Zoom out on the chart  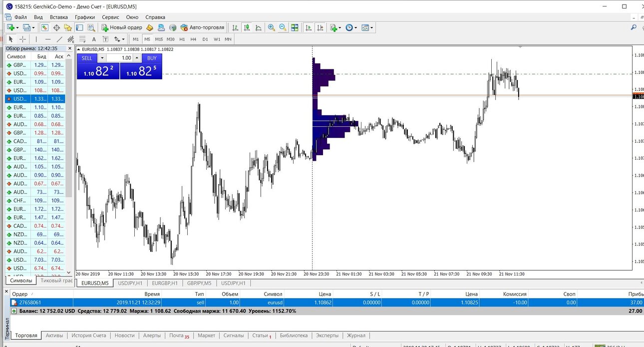[283, 27]
